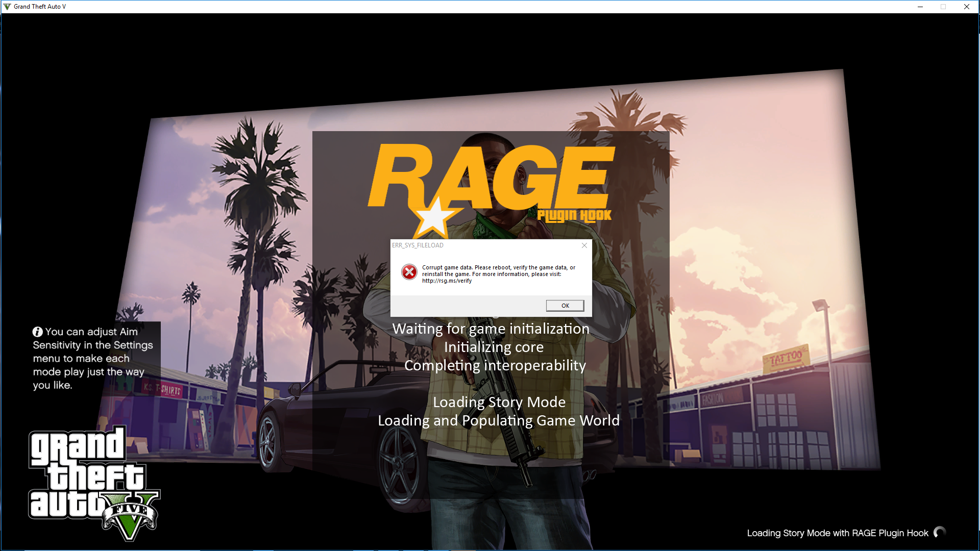Click the loading spinner icon at bottom right

click(939, 533)
